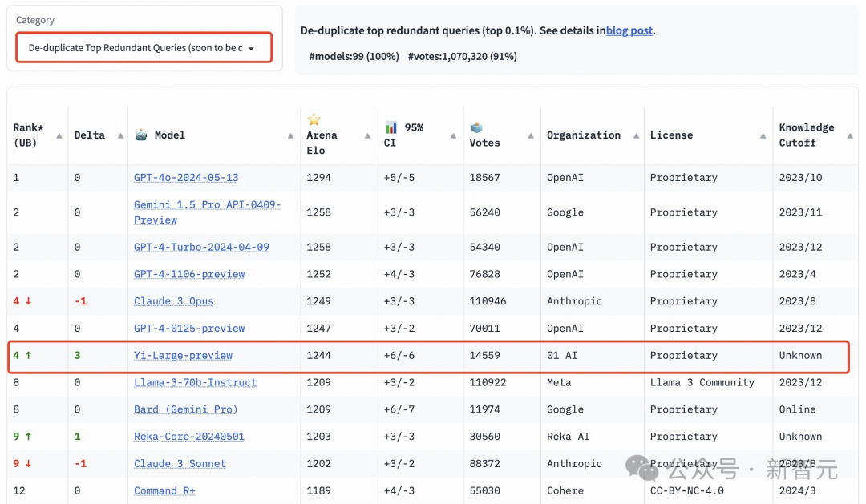The image size is (866, 504).
Task: Open the blog post link
Action: [629, 30]
